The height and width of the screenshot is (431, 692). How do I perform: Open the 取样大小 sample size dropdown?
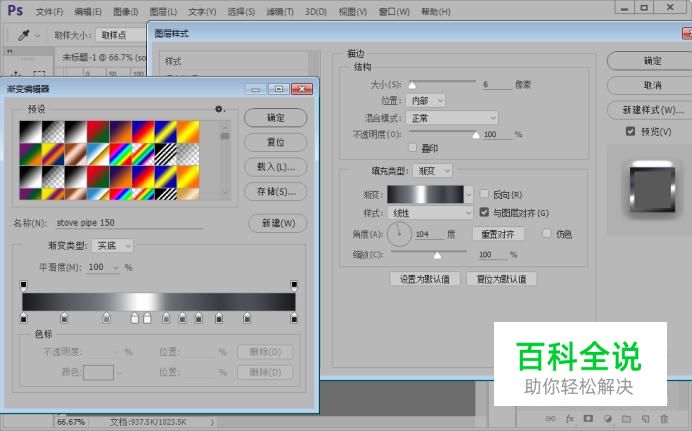coord(120,35)
